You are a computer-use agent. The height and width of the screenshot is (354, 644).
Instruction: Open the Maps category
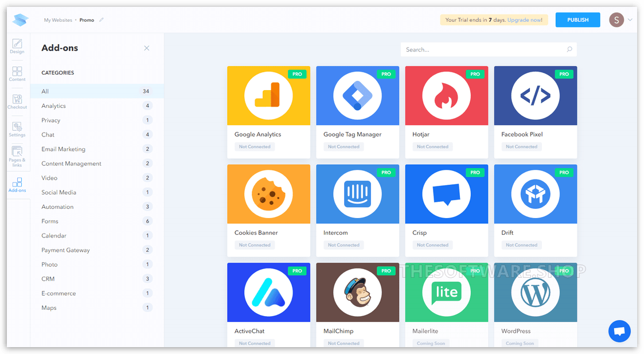click(x=97, y=308)
